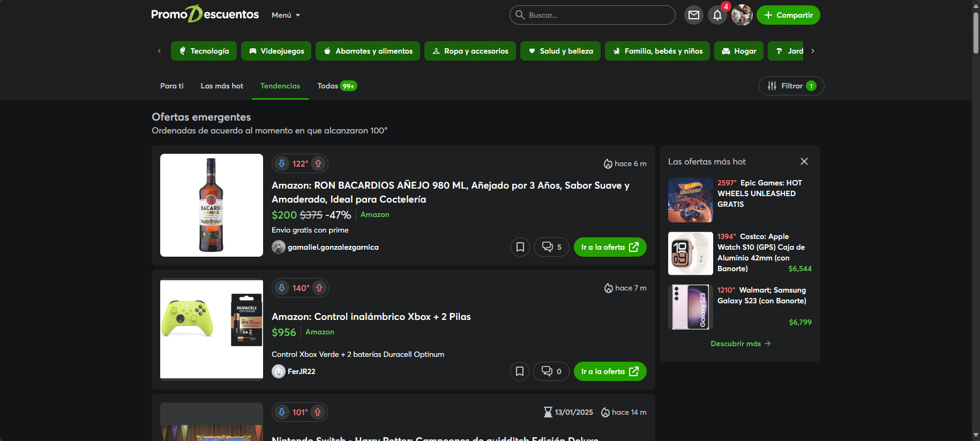Open the messages envelope icon

click(x=694, y=15)
